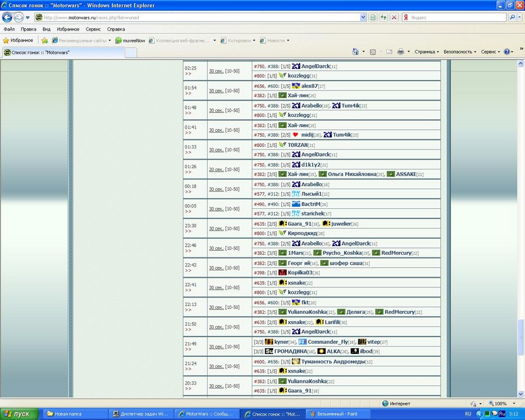Screen dimensions: 525x420
Task: Click the clan icon beside Kopilka03
Action: point(283,273)
